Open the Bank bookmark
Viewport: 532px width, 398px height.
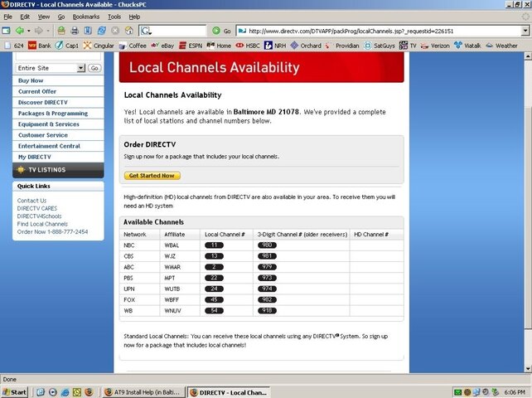pyautogui.click(x=40, y=46)
